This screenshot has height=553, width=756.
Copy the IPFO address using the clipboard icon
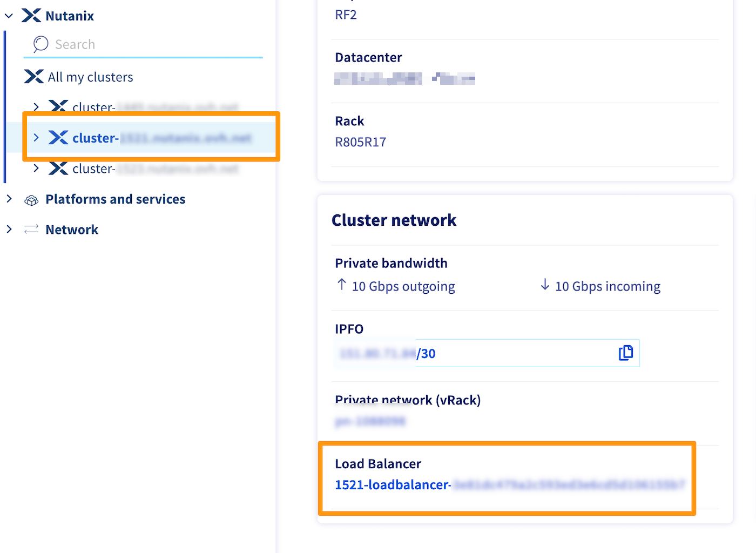626,353
